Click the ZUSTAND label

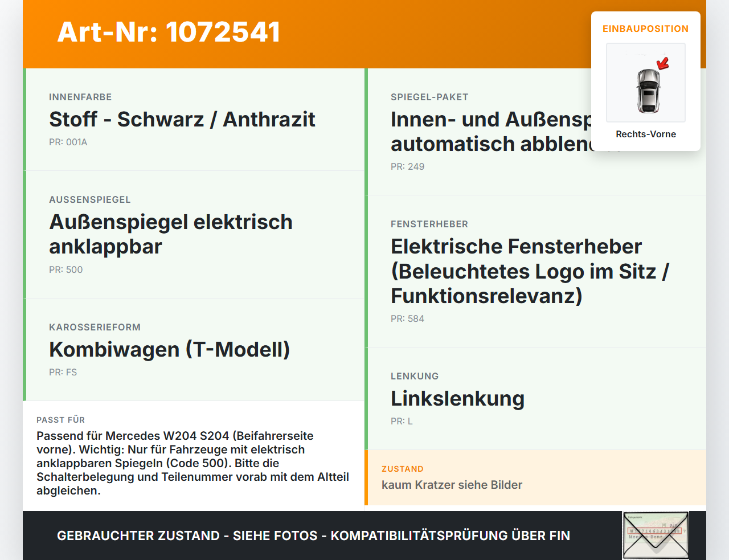(403, 469)
